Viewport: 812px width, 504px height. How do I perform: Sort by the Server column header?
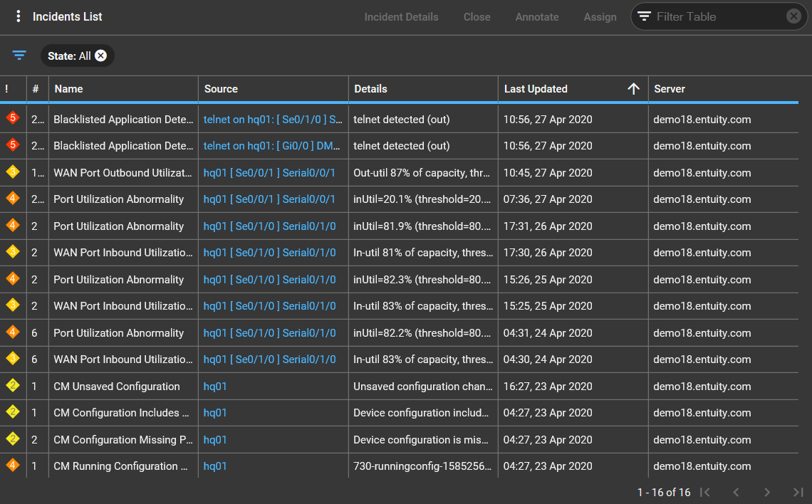click(x=670, y=89)
